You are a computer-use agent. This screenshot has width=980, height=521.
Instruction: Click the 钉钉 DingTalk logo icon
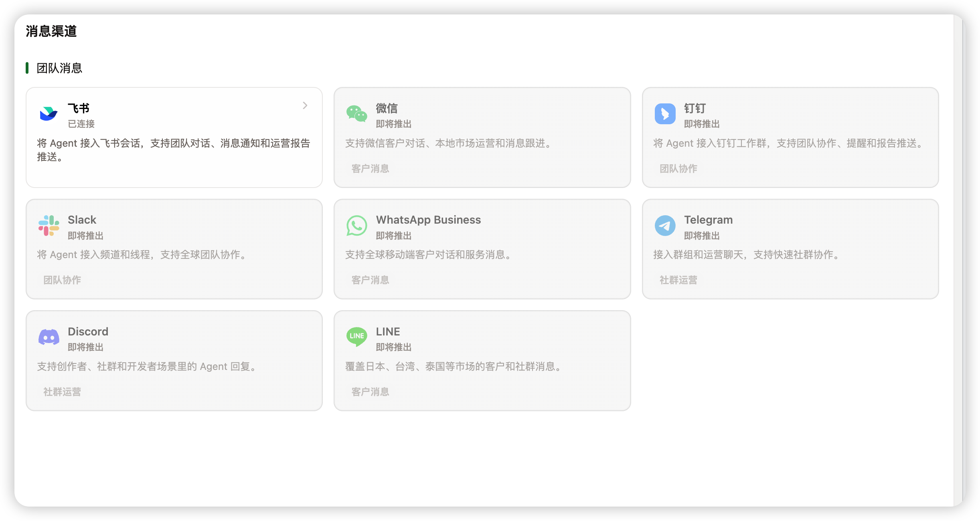point(665,114)
